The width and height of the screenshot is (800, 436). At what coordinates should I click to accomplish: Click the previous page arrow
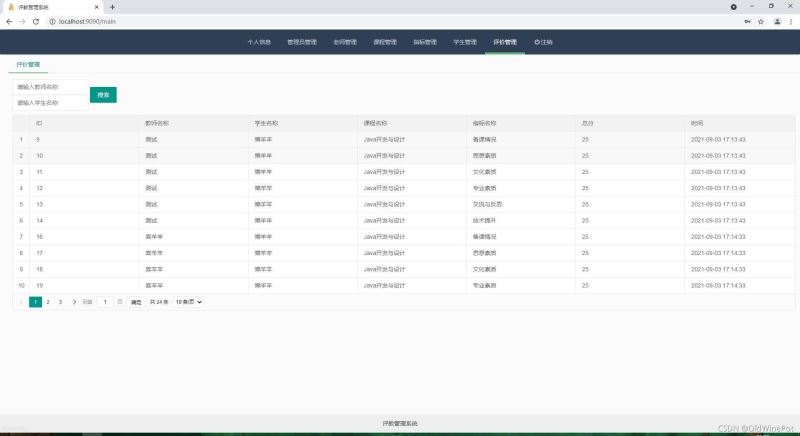pos(21,302)
